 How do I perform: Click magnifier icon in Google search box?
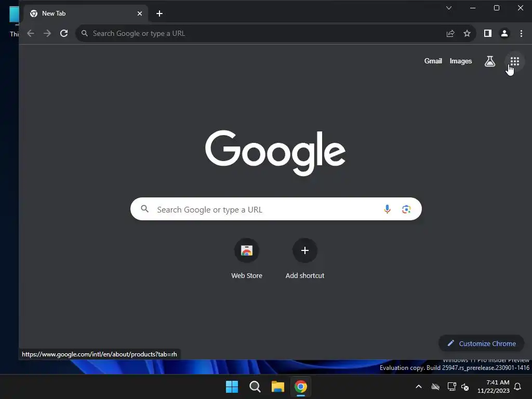point(144,209)
